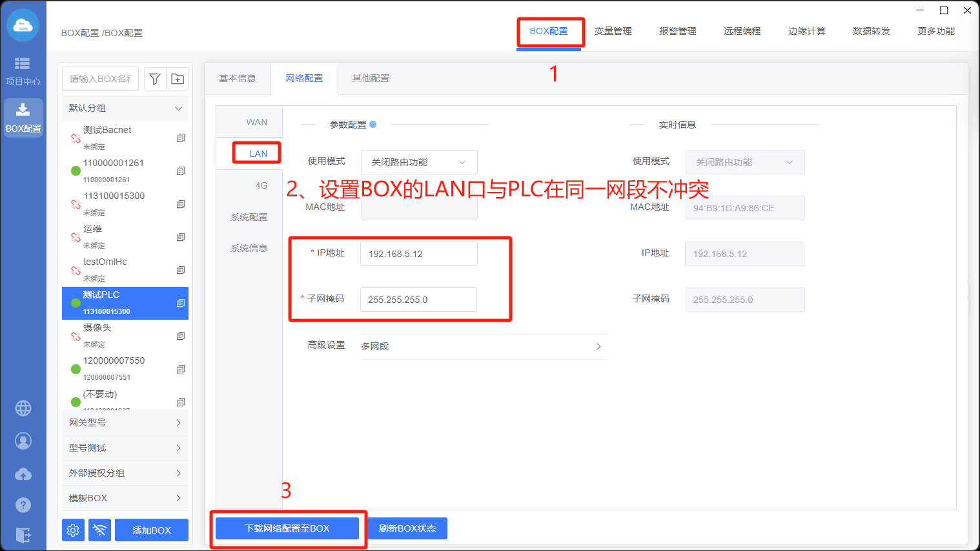Click copy icon beside 运维
Viewport: 980px width, 551px height.
coord(181,237)
